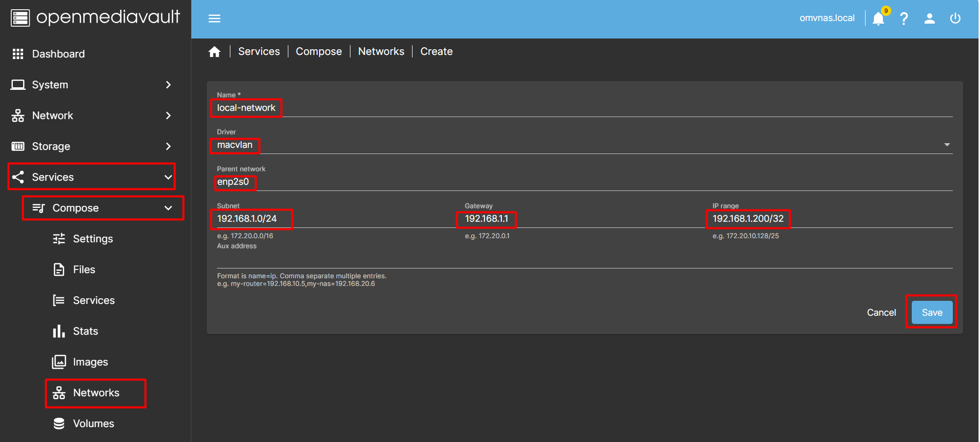Focus the Parent network field

pyautogui.click(x=585, y=182)
